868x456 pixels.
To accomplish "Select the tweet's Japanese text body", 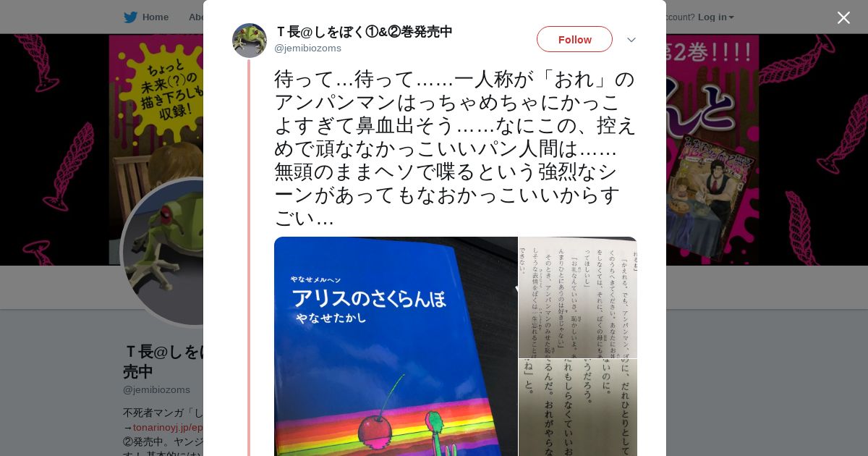I will pyautogui.click(x=455, y=148).
